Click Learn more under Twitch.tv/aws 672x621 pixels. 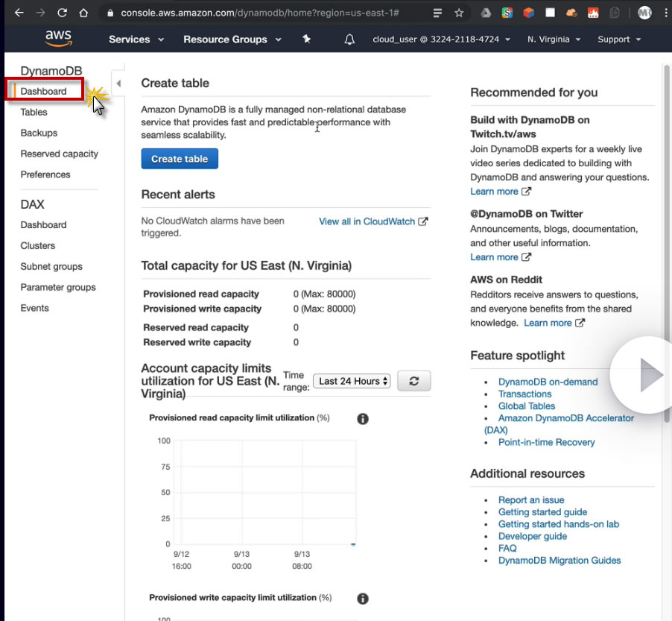click(x=494, y=192)
